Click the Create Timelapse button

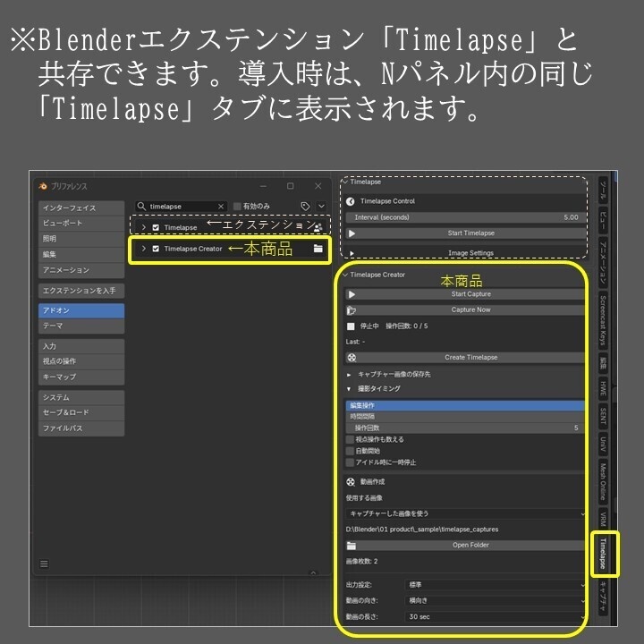tap(465, 357)
